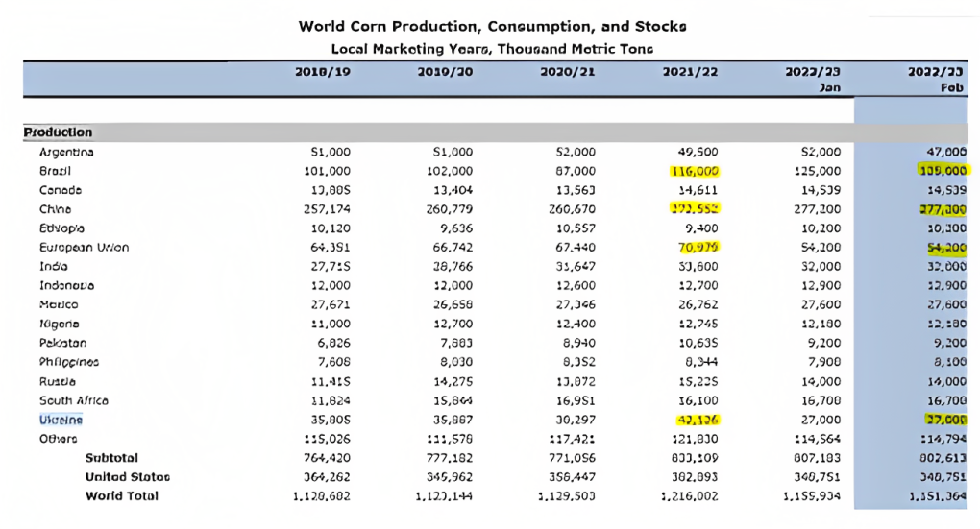Click Argentina's 47,000 value for 2022/23 Feb
Viewport: 980px width, 529px height.
tap(947, 153)
